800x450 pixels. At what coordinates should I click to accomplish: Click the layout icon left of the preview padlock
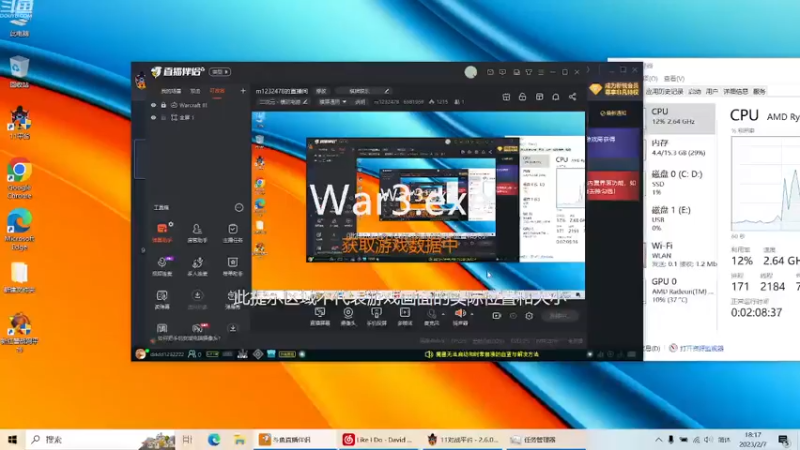pos(506,96)
